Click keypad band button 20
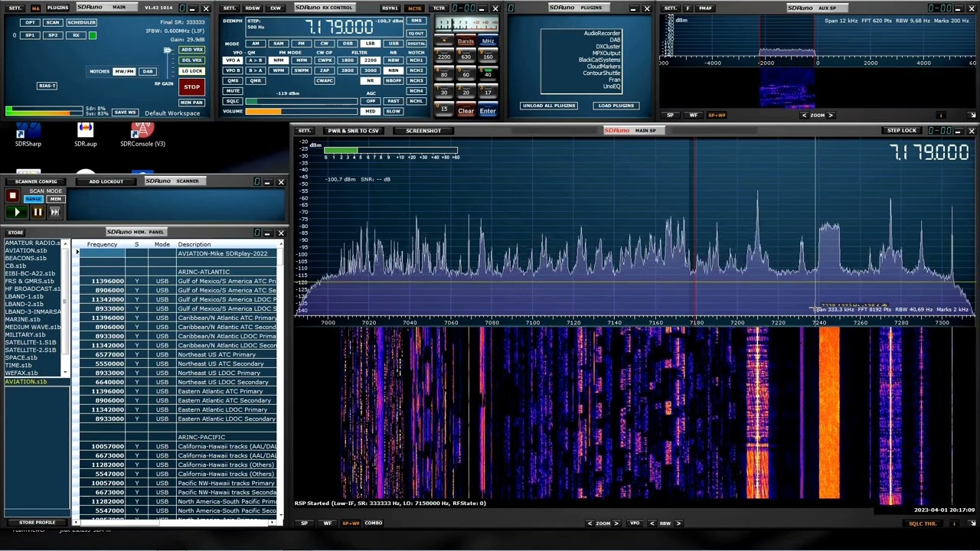Image resolution: width=980 pixels, height=551 pixels. 465,92
